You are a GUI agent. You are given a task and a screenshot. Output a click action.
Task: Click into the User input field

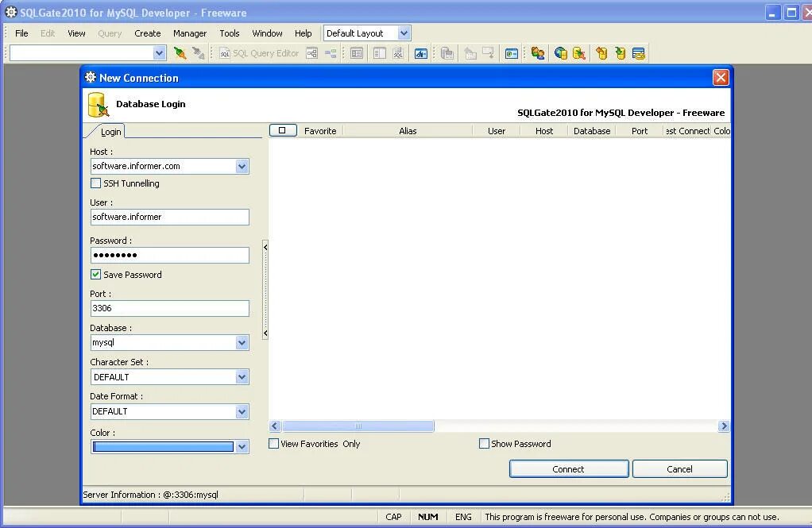[x=170, y=217]
